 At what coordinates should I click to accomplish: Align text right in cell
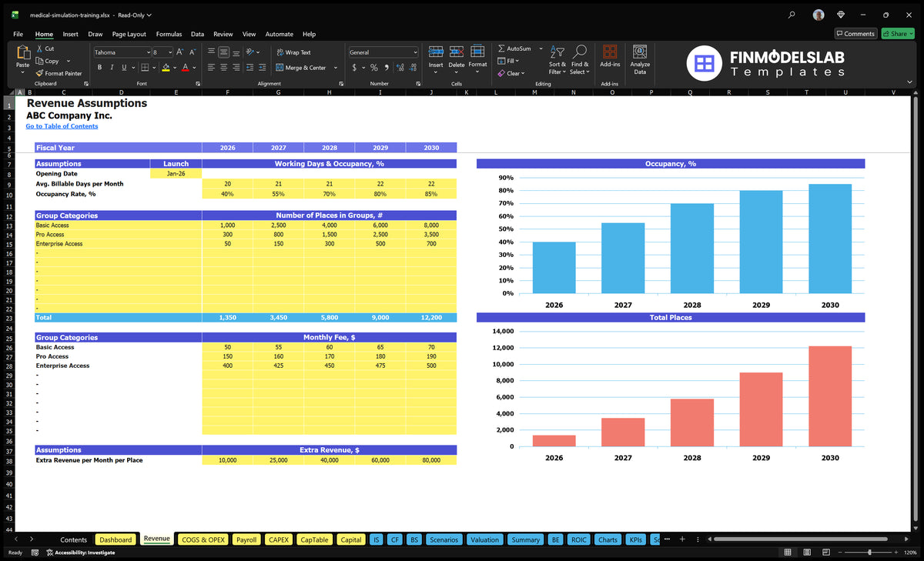click(236, 68)
